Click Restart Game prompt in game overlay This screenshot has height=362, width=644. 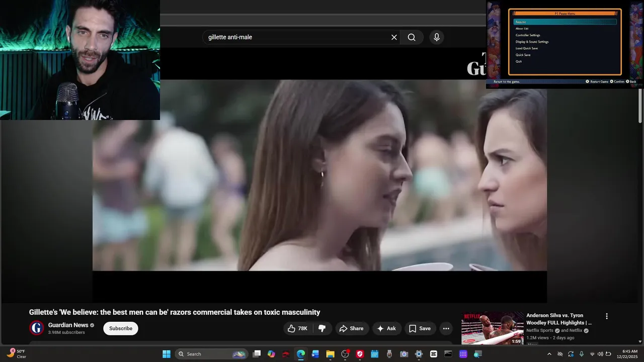point(597,81)
